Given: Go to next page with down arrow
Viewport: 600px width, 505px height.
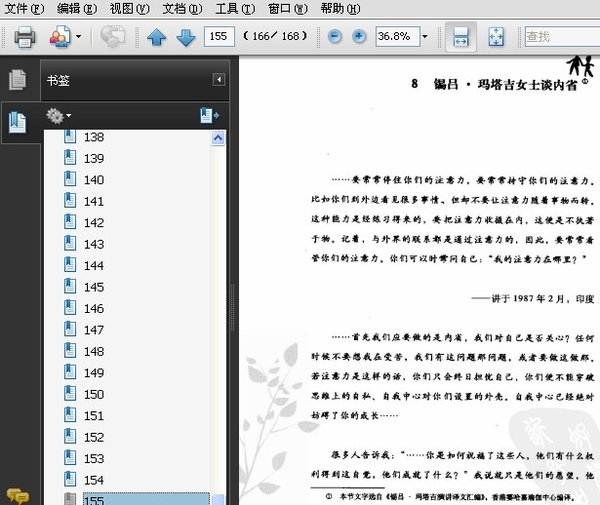Looking at the screenshot, I should (x=186, y=37).
